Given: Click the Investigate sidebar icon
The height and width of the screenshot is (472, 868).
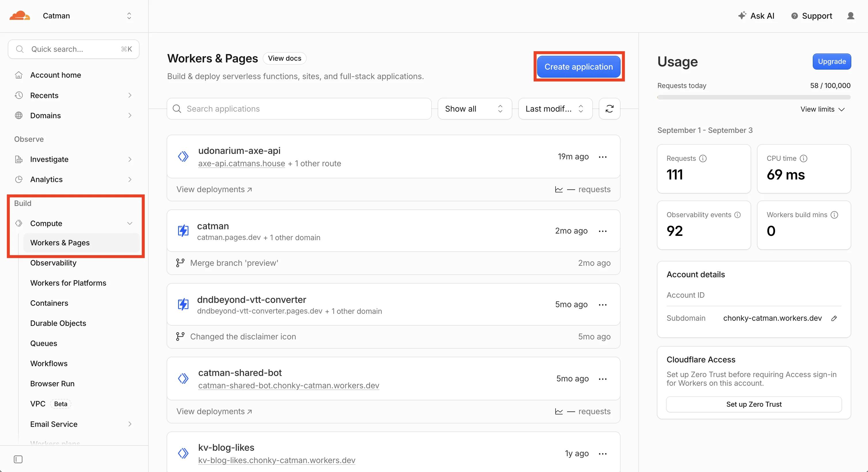Looking at the screenshot, I should 19,159.
